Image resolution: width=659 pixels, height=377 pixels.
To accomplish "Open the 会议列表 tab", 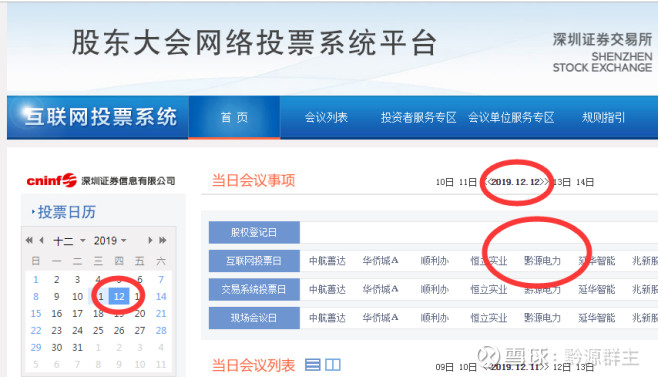I will (x=326, y=117).
